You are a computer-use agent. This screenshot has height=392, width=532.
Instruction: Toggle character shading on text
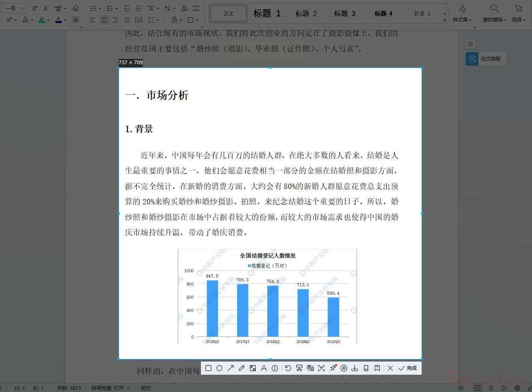(x=76, y=20)
